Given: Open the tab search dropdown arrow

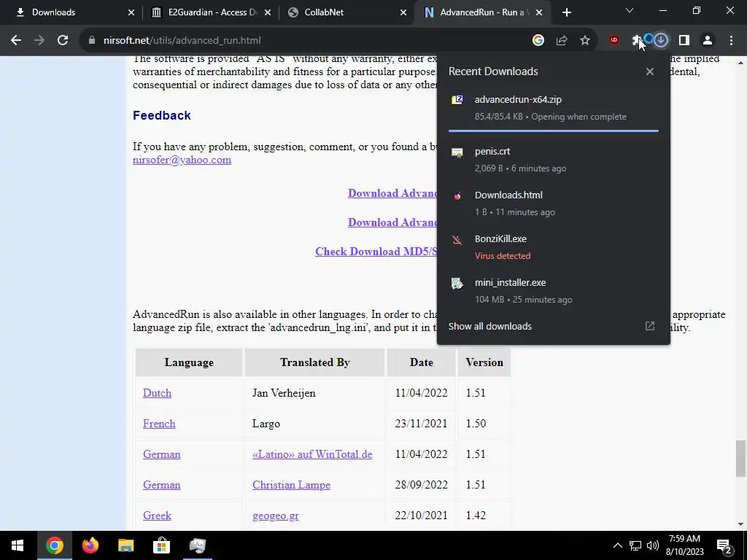Looking at the screenshot, I should click(630, 10).
